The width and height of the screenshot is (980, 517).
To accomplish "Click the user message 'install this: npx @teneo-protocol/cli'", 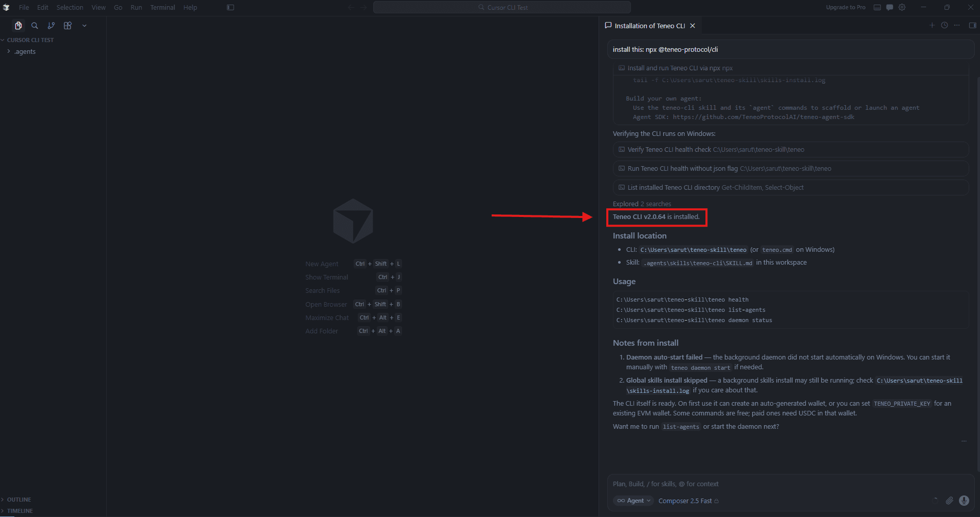I will (791, 50).
